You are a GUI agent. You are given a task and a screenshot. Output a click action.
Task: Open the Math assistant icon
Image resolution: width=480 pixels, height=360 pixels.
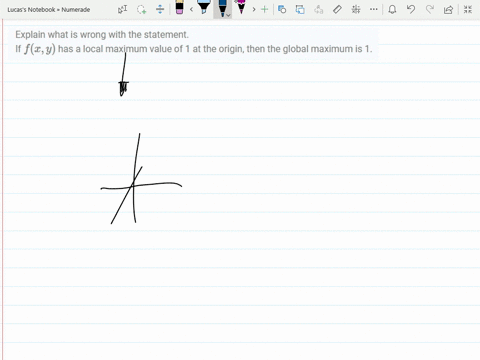coord(356,9)
